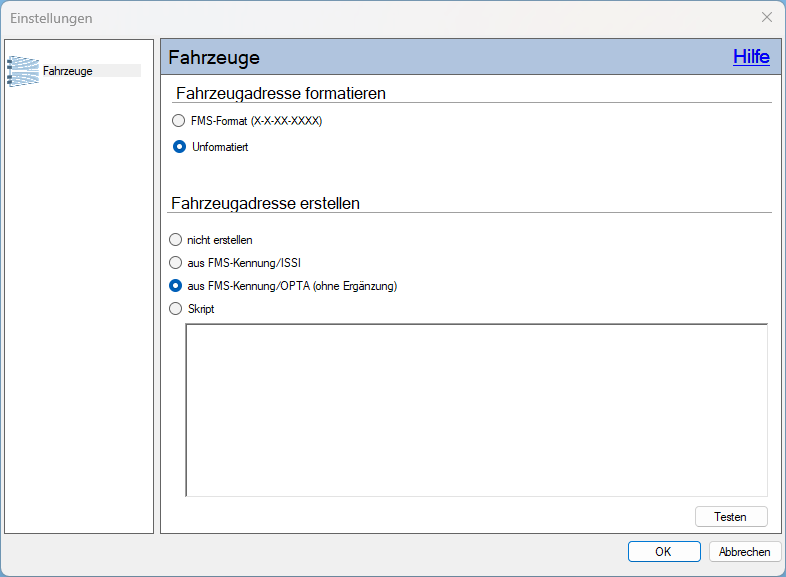Screen dimensions: 786x577
Task: Click the Testen button
Action: (x=731, y=517)
